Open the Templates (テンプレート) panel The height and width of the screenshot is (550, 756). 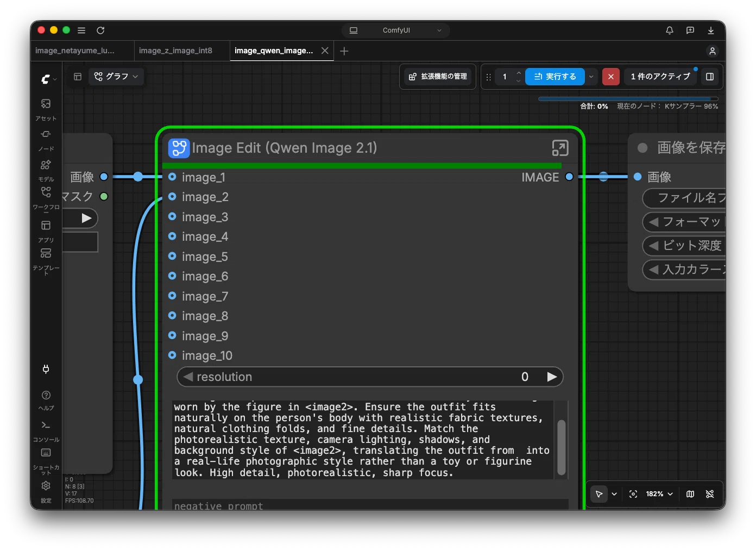(46, 261)
